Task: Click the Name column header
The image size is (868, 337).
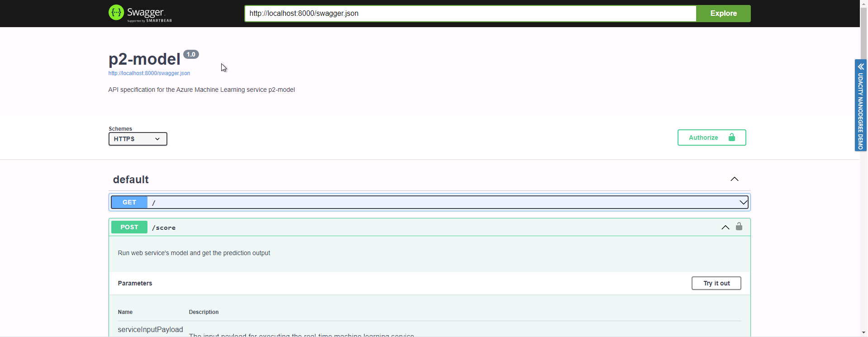Action: [125, 312]
